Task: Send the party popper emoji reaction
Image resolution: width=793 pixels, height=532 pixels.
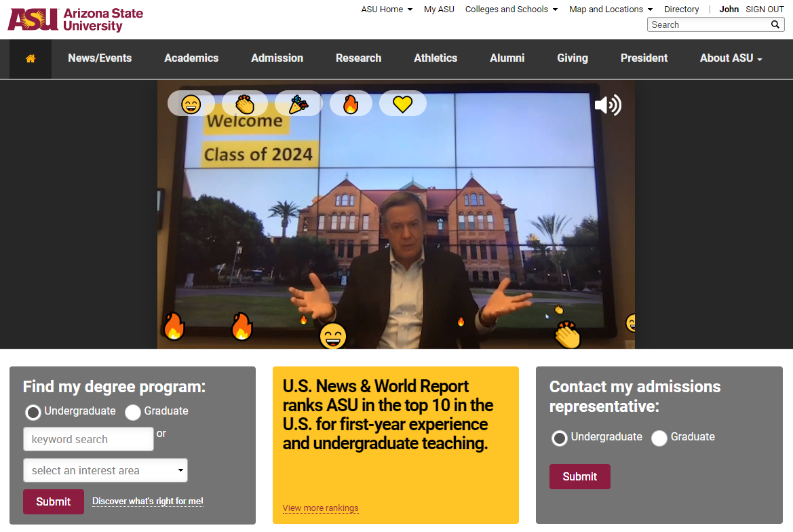Action: pos(298,104)
